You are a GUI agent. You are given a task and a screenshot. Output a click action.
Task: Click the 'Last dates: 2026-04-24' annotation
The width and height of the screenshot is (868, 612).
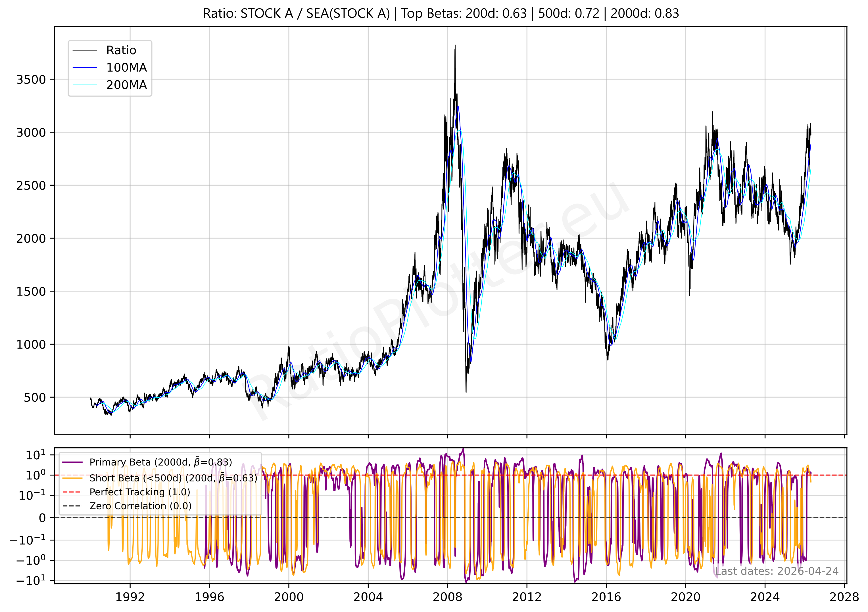click(777, 571)
